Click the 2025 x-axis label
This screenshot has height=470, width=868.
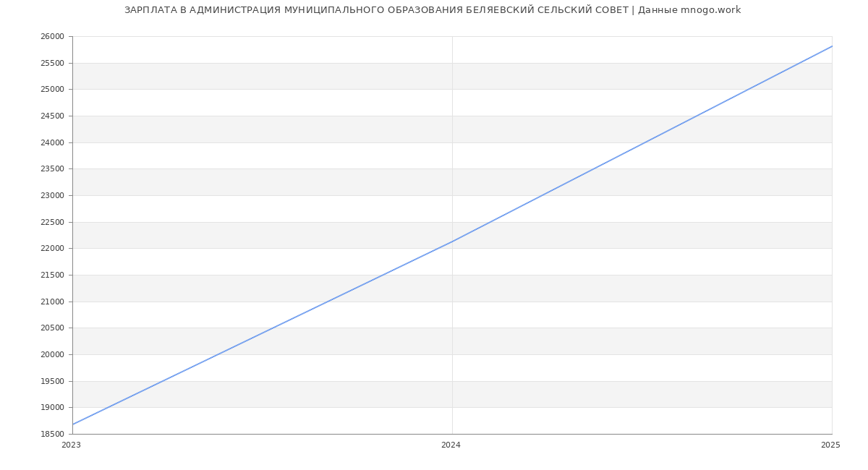click(x=830, y=445)
